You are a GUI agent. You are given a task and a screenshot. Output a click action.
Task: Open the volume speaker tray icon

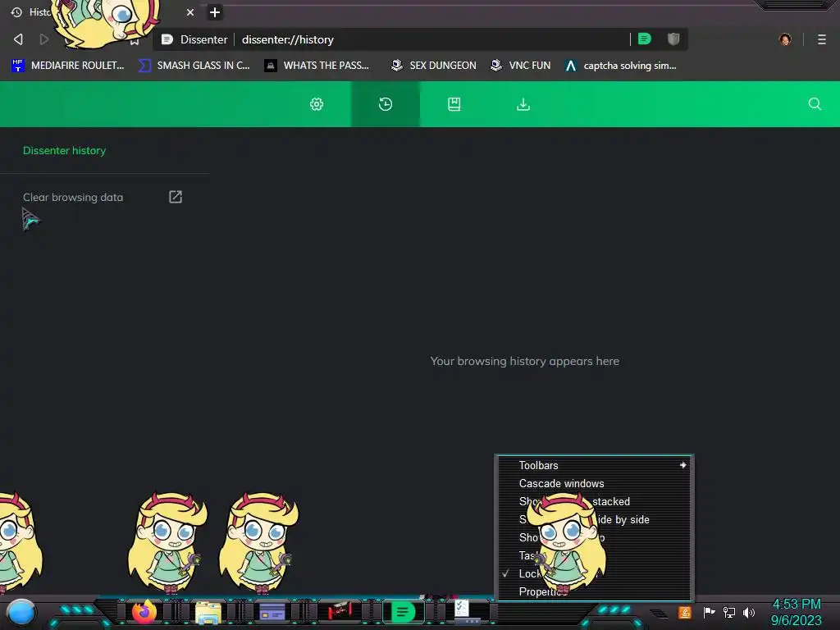[749, 612]
